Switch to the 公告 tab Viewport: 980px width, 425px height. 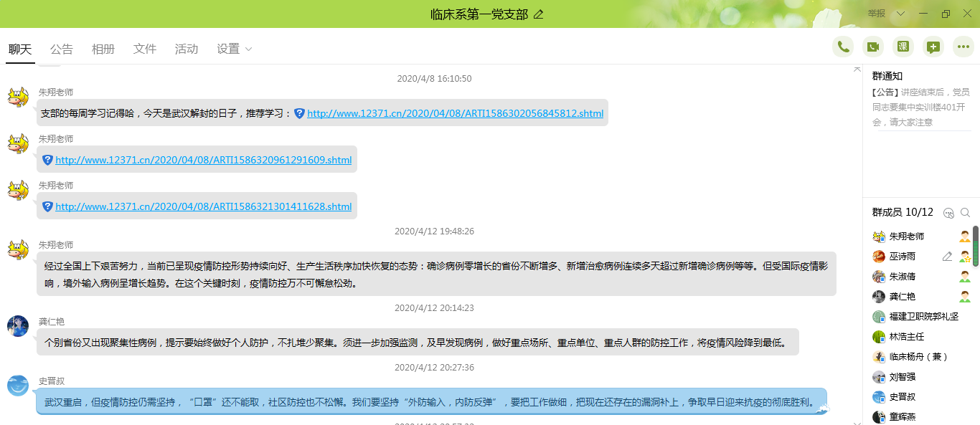pos(62,49)
